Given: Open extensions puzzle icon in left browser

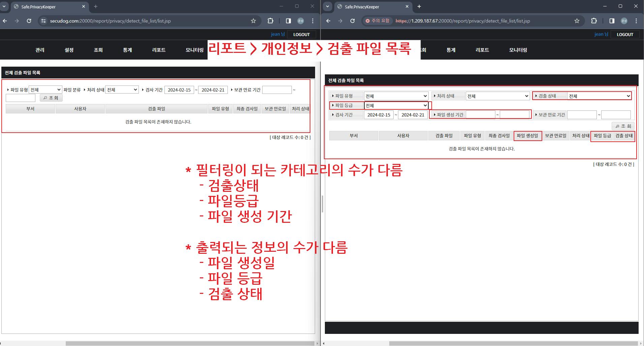Looking at the screenshot, I should [x=270, y=21].
